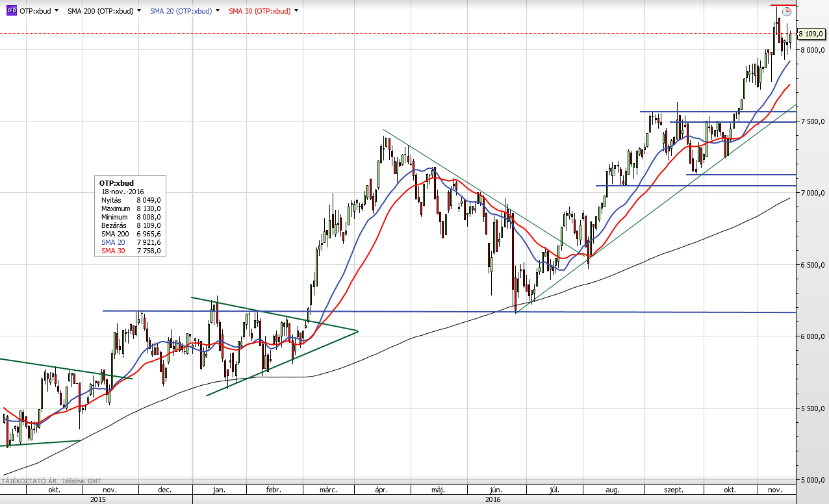Click the Nyitás value 8 049,0
Viewport: 829px width, 504px height.
[x=149, y=200]
